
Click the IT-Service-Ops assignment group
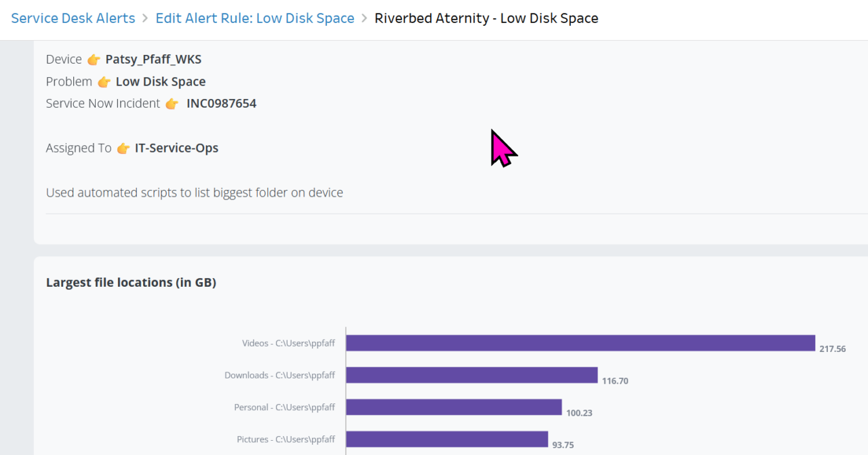(x=176, y=148)
